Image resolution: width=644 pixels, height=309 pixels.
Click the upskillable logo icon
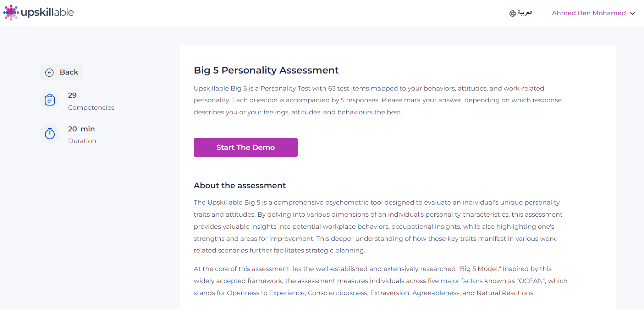11,12
